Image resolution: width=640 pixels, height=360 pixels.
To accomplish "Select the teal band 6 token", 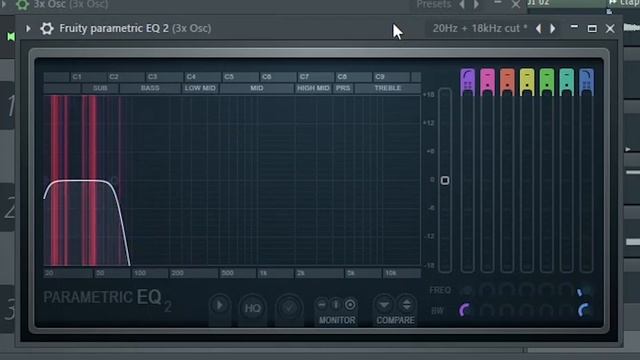I will (x=567, y=82).
